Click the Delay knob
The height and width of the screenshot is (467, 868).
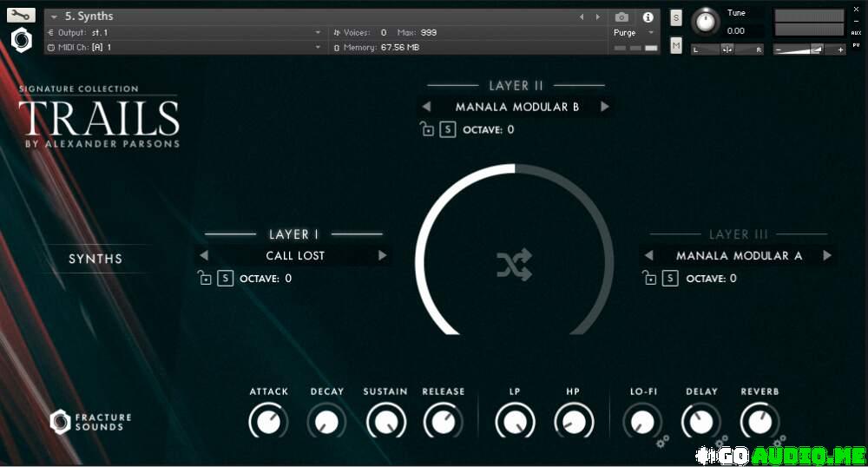[x=700, y=422]
